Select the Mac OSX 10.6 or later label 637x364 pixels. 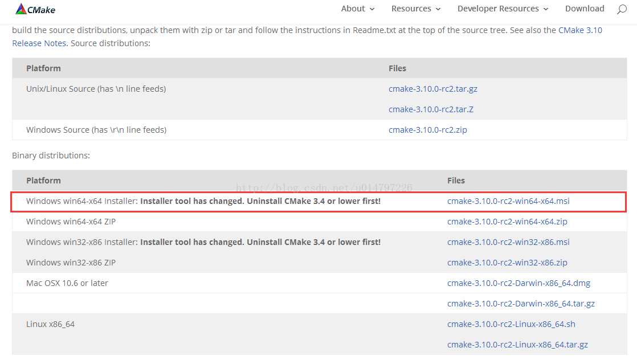pyautogui.click(x=67, y=283)
